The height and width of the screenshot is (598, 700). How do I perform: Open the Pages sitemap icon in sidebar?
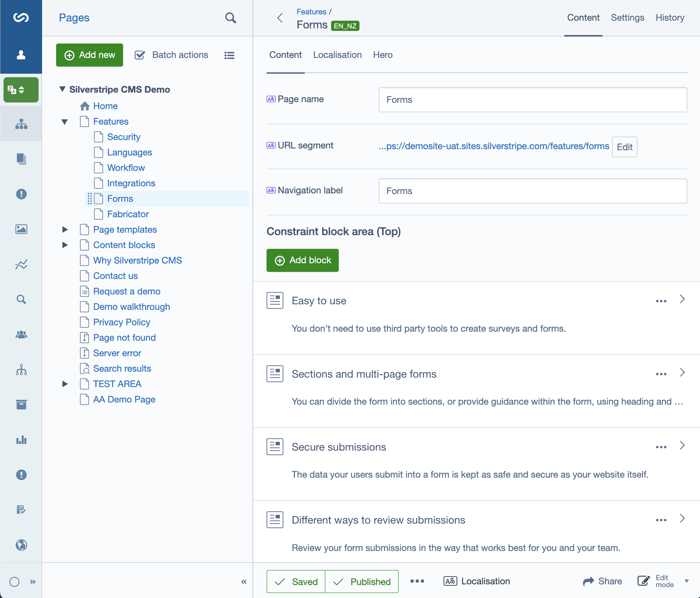(21, 124)
